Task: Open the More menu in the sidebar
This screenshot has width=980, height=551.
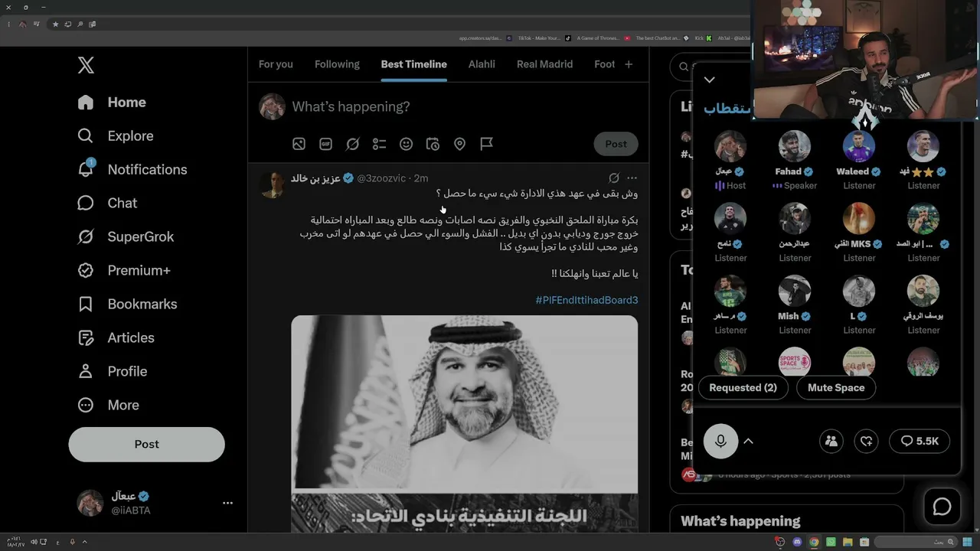Action: pyautogui.click(x=108, y=406)
